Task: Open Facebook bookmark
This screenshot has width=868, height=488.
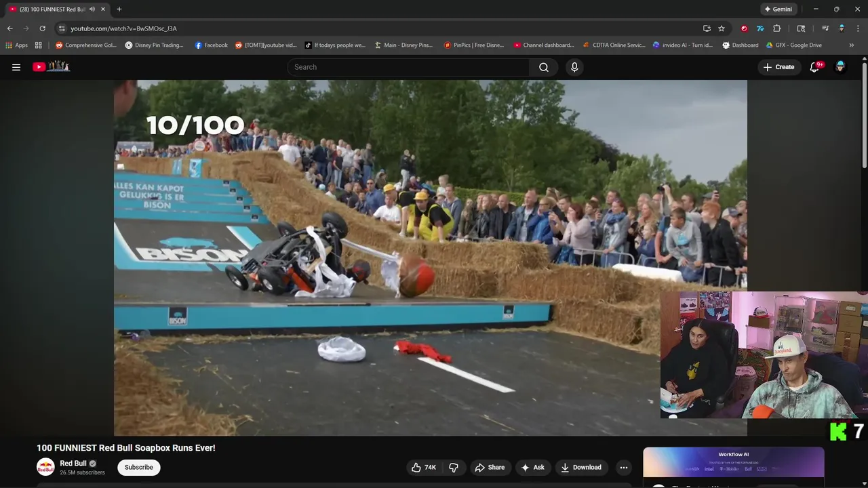Action: coord(211,45)
